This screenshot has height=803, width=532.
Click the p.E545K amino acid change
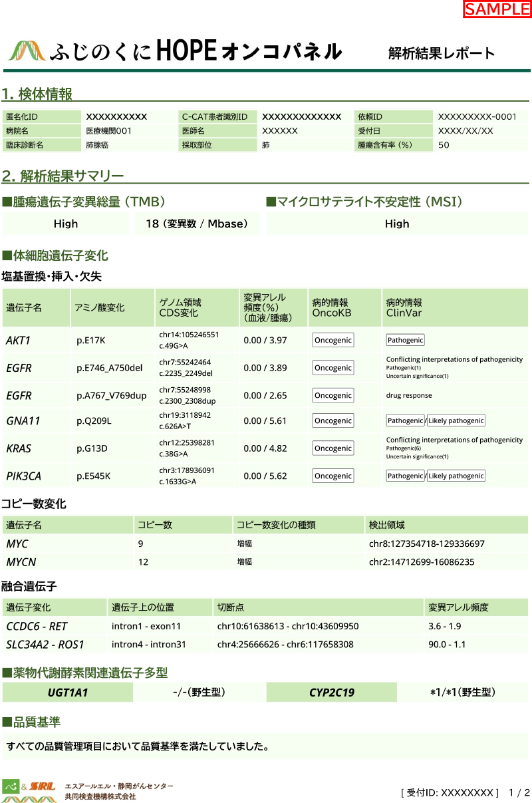point(93,476)
